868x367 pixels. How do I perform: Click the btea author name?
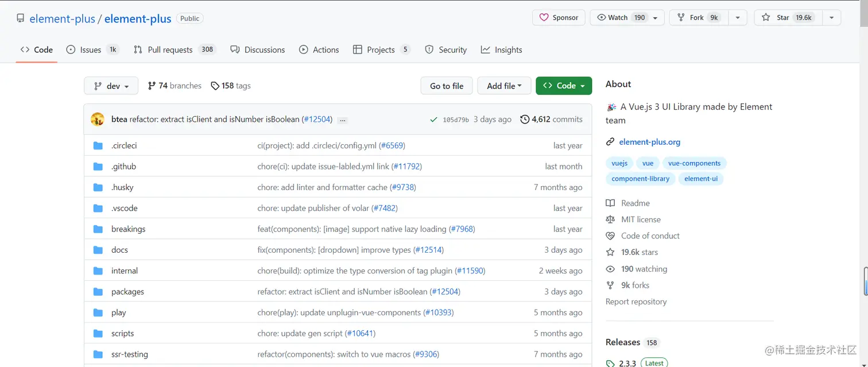pyautogui.click(x=119, y=119)
